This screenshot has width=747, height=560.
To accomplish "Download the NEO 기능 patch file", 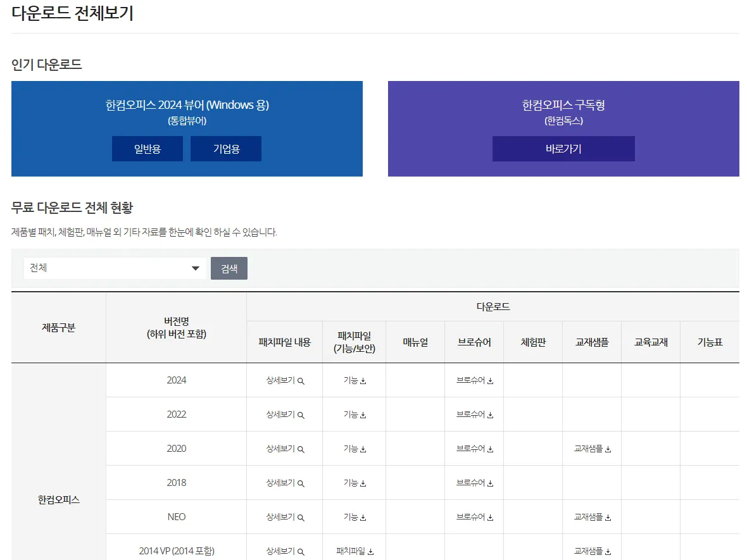I will [354, 516].
